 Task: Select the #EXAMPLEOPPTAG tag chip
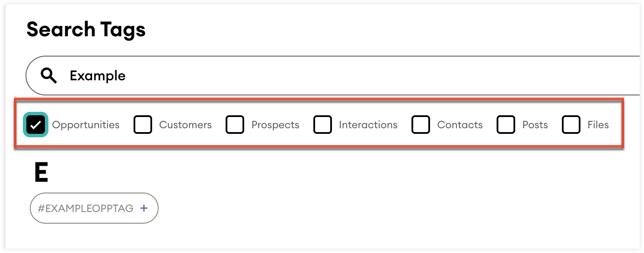pos(86,209)
